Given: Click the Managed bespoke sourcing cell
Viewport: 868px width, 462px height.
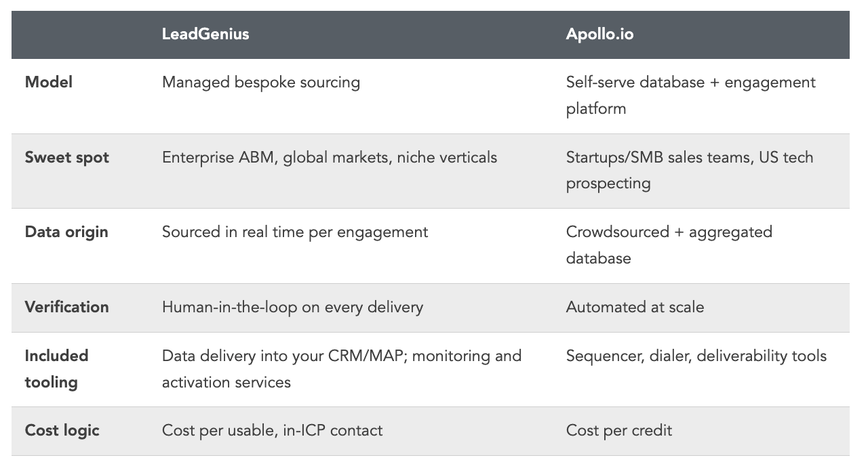Looking at the screenshot, I should pyautogui.click(x=261, y=83).
